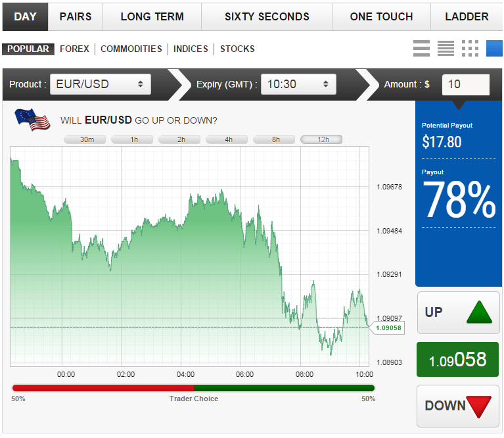Switch to grid view layout icon
504x438 pixels.
[x=470, y=48]
